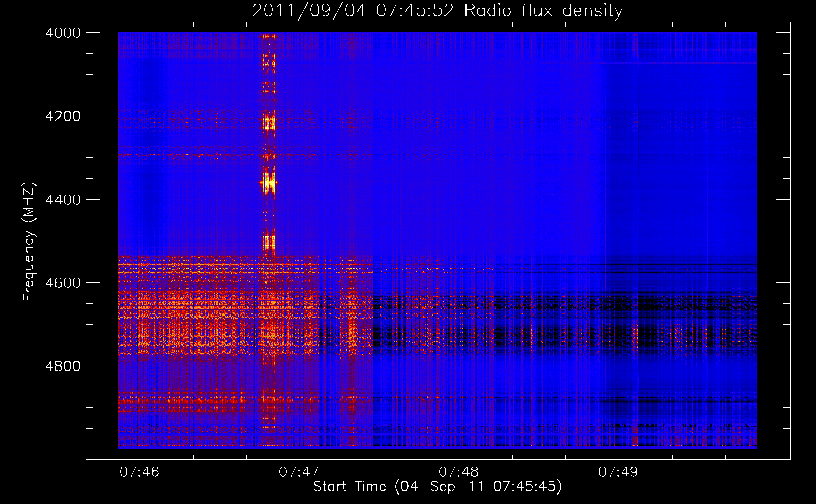Click the 4600 frequency tick label
Viewport: 816px width, 504px height.
click(x=63, y=283)
